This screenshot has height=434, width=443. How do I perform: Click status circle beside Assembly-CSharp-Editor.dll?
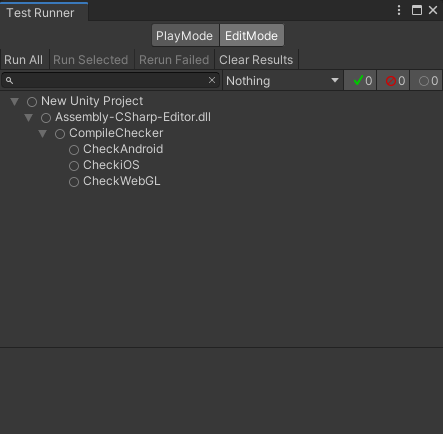point(46,118)
